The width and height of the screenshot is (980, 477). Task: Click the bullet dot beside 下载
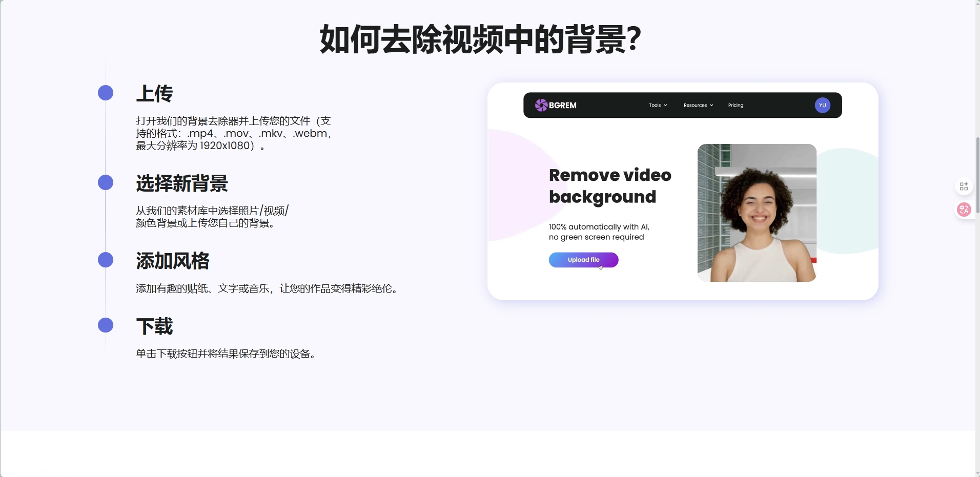point(106,325)
